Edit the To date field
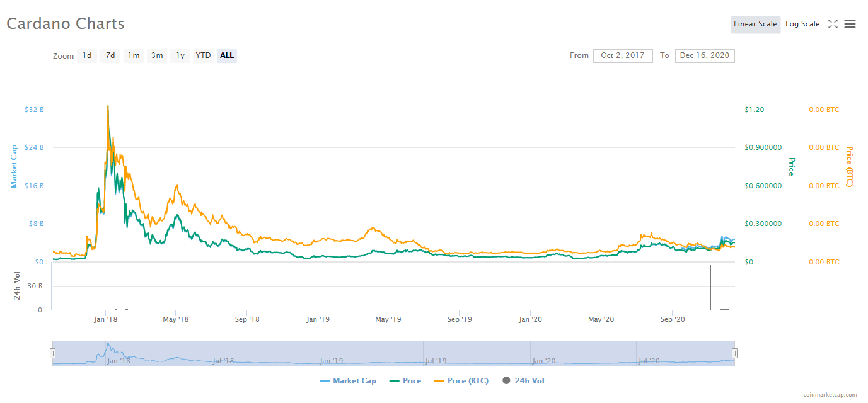 [x=705, y=55]
